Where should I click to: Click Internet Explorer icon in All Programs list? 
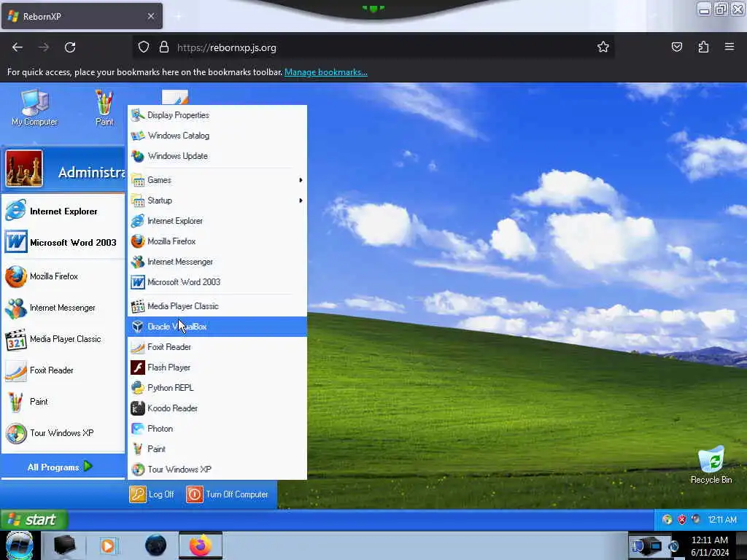138,221
